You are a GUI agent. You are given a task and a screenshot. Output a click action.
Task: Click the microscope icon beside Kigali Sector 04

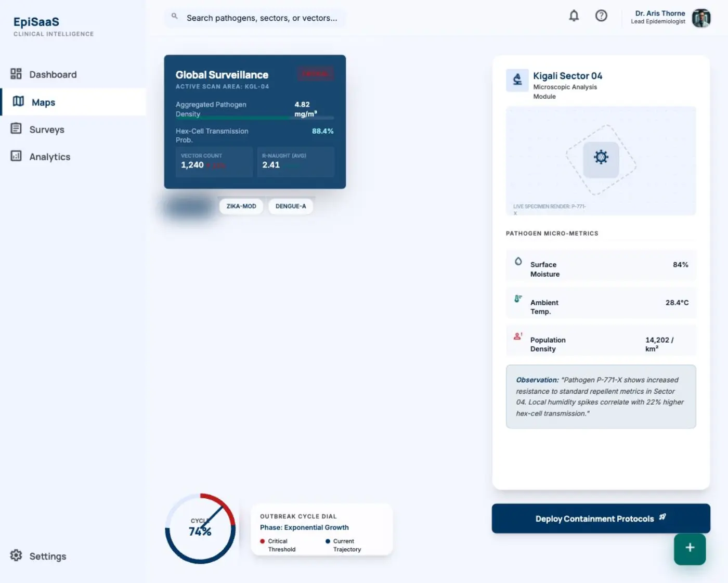pos(517,80)
